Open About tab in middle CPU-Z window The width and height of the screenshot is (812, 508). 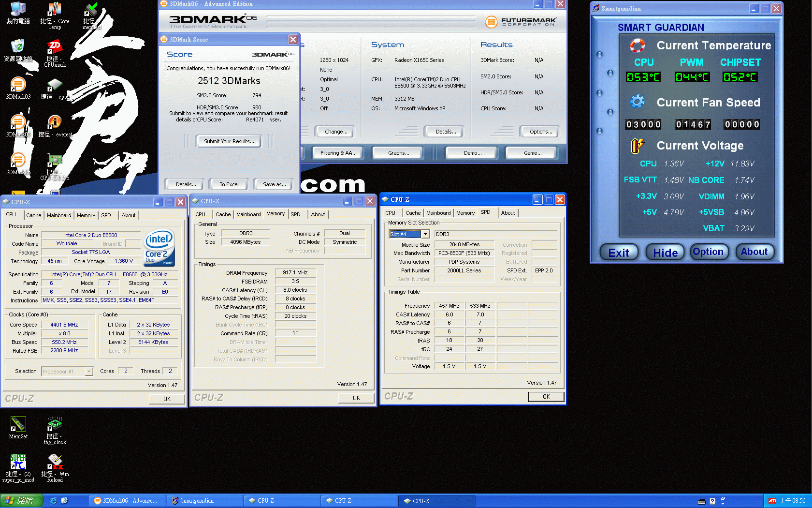pos(318,214)
